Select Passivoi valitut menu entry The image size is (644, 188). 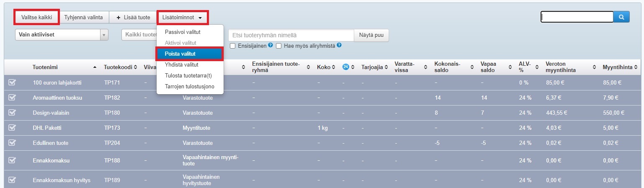click(183, 32)
